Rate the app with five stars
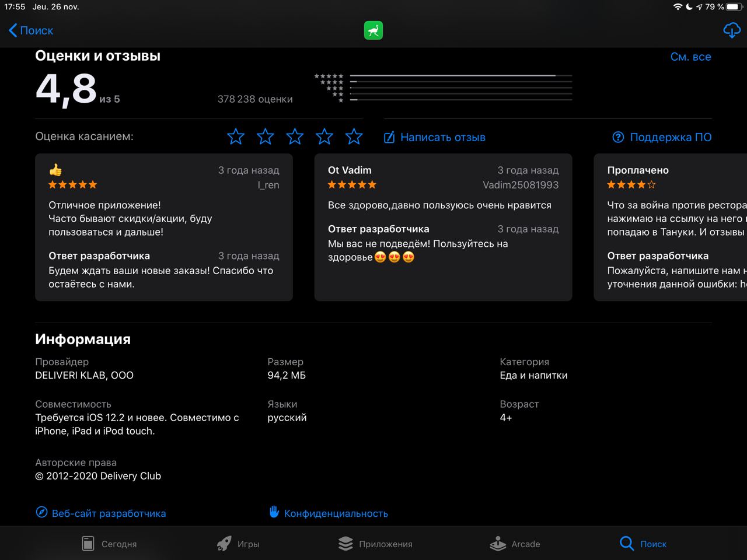This screenshot has width=747, height=560. (354, 136)
